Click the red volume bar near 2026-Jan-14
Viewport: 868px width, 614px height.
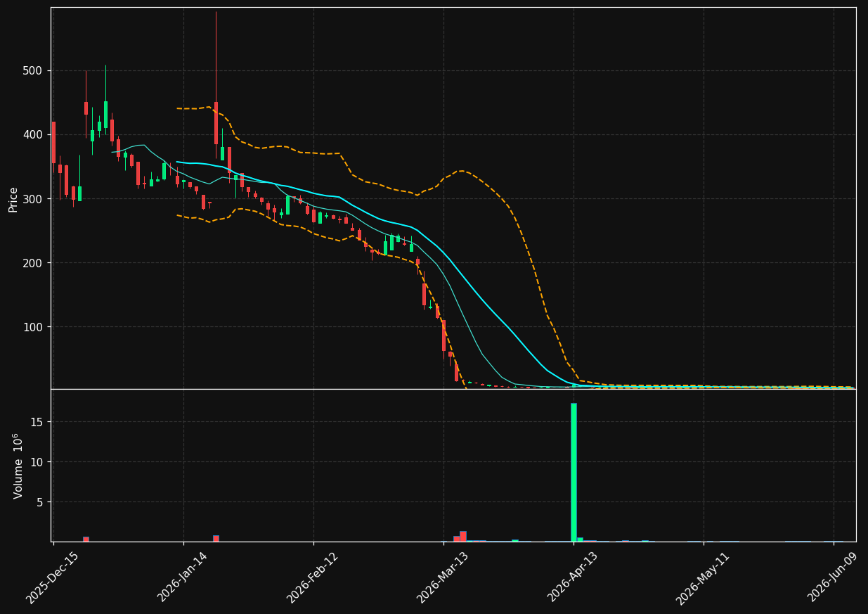click(x=216, y=538)
